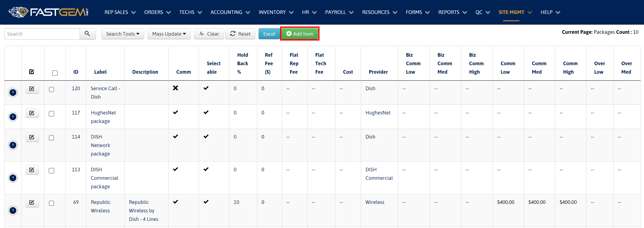644x228 pixels.
Task: Open the QC menu
Action: click(483, 12)
